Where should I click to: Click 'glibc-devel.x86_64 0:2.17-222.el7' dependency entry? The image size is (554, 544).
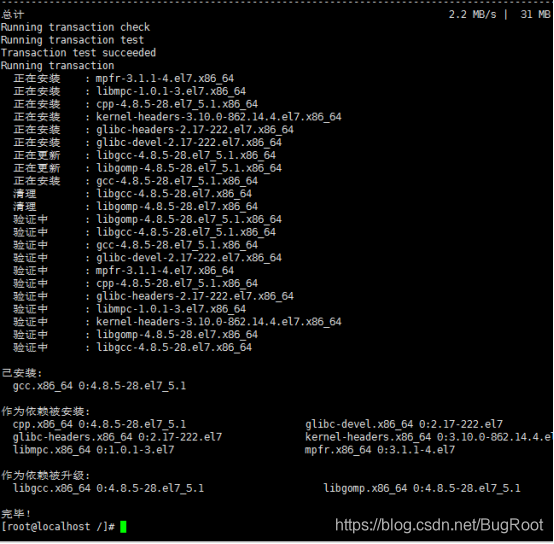[404, 424]
